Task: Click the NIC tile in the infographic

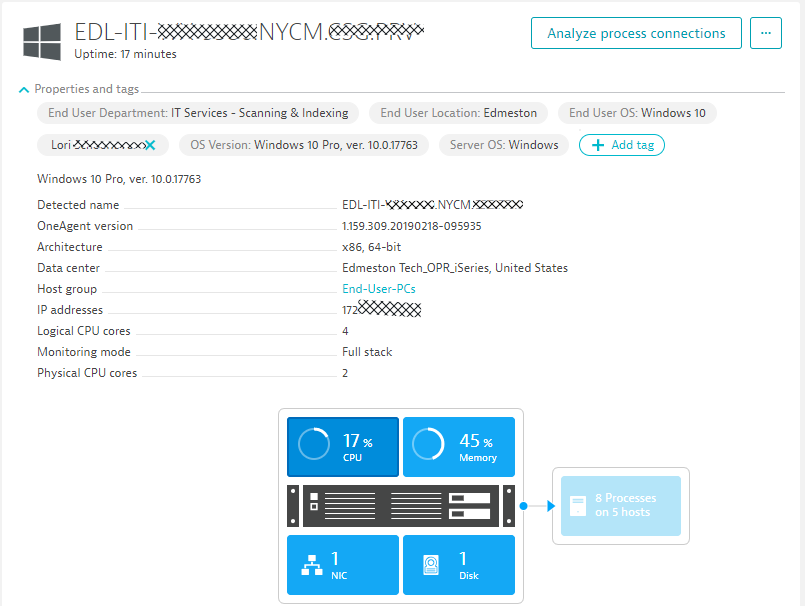Action: pyautogui.click(x=342, y=565)
